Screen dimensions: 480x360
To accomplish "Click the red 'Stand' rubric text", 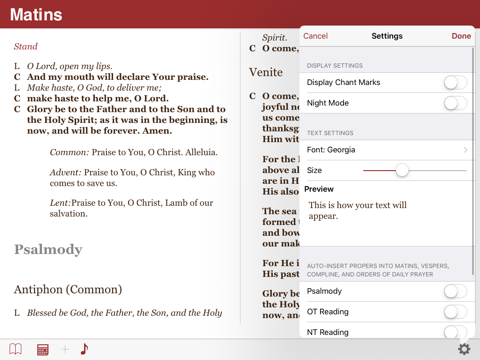I will 26,46.
